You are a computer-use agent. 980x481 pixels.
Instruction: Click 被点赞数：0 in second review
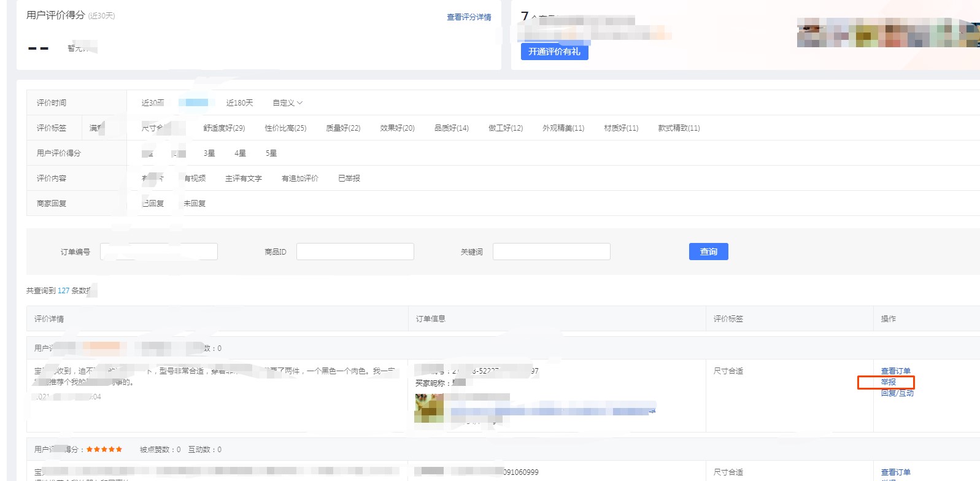(160, 450)
